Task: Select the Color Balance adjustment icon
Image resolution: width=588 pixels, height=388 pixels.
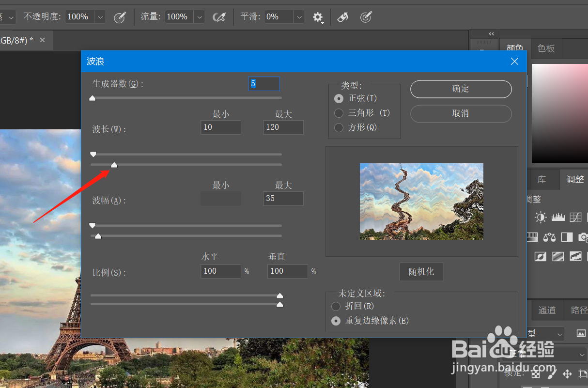Action: click(549, 237)
